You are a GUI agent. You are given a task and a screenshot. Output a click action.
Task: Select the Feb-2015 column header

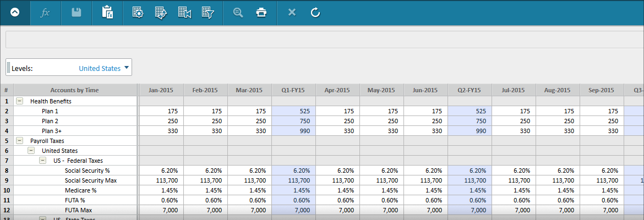pos(205,90)
